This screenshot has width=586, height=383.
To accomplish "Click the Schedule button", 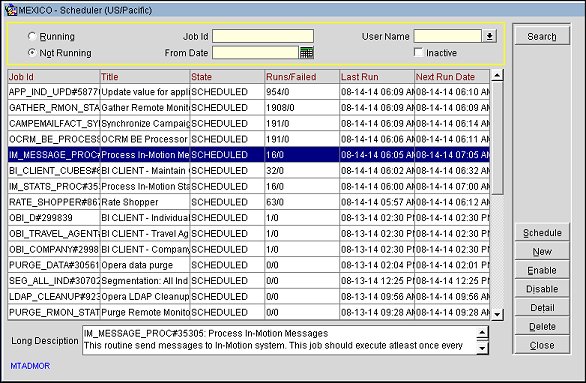I will tap(542, 233).
